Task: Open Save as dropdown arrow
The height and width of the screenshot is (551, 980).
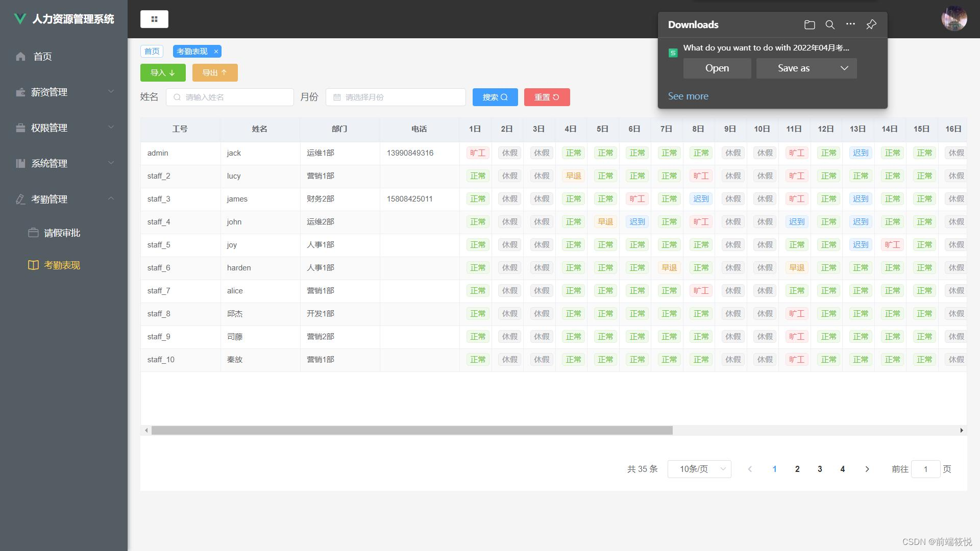Action: 844,68
